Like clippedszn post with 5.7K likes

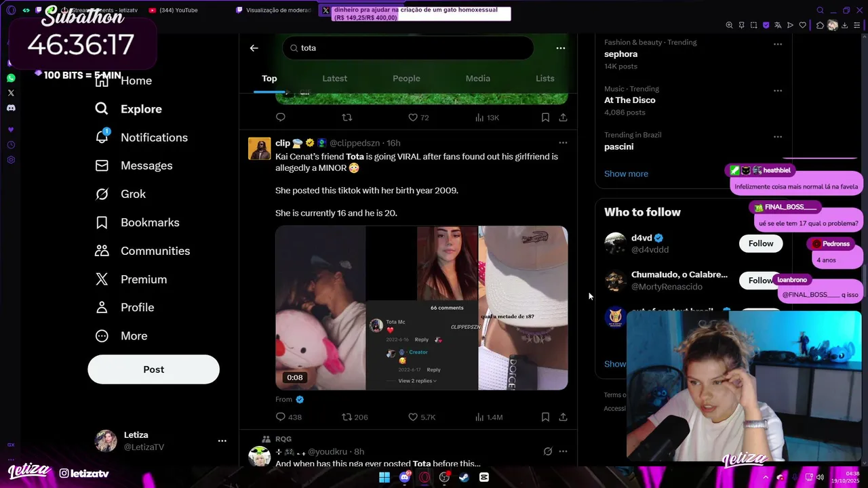[x=421, y=417]
